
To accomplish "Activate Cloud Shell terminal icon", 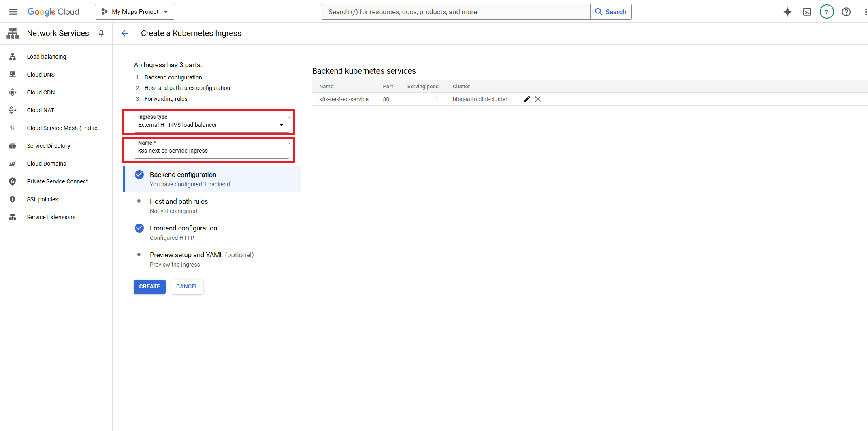I will [807, 12].
